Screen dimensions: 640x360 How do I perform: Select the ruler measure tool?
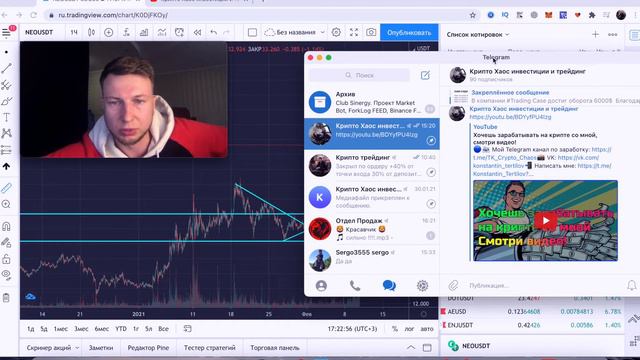(6, 188)
